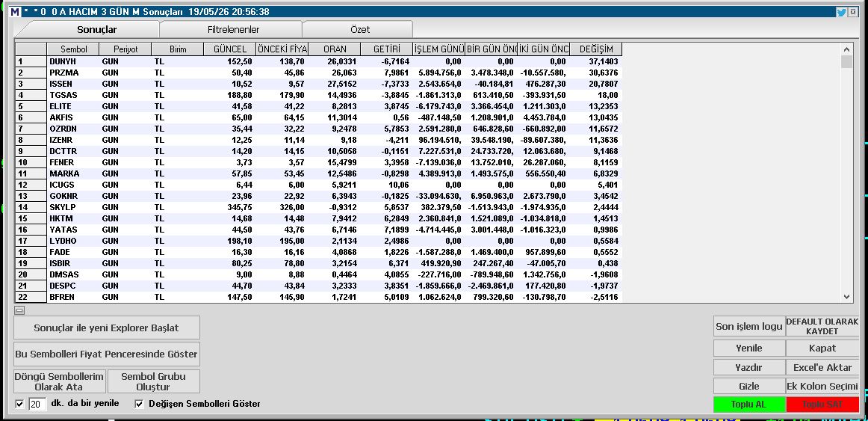Select the AKFIS symbol cell
This screenshot has width=868, height=421.
(73, 117)
